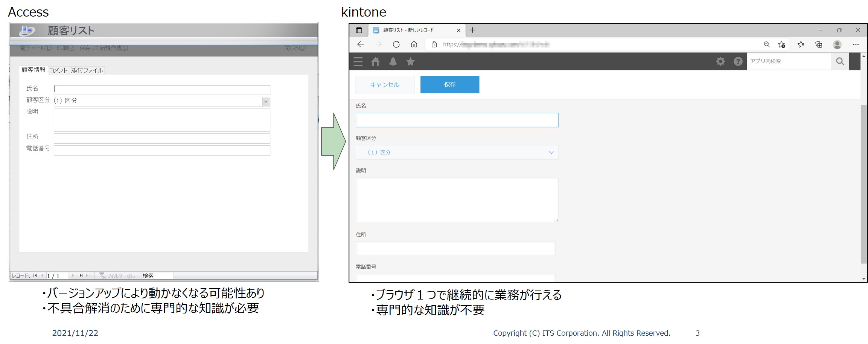Select the 顧客リスト - 新しいレコード browser tab
868x344 pixels.
coord(416,30)
